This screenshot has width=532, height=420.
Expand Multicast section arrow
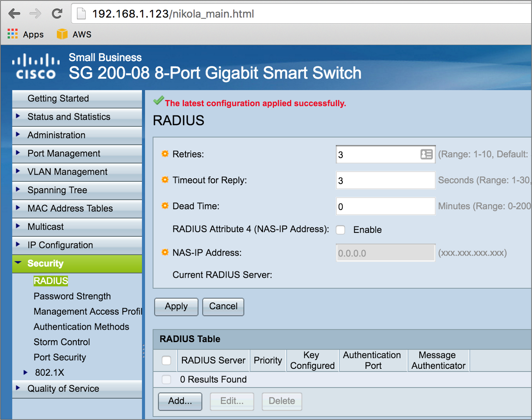pyautogui.click(x=18, y=226)
